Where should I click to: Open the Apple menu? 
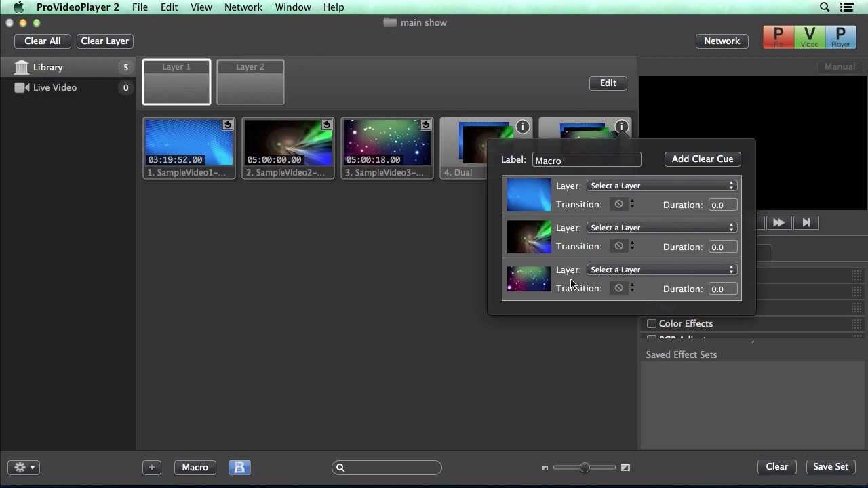(18, 7)
